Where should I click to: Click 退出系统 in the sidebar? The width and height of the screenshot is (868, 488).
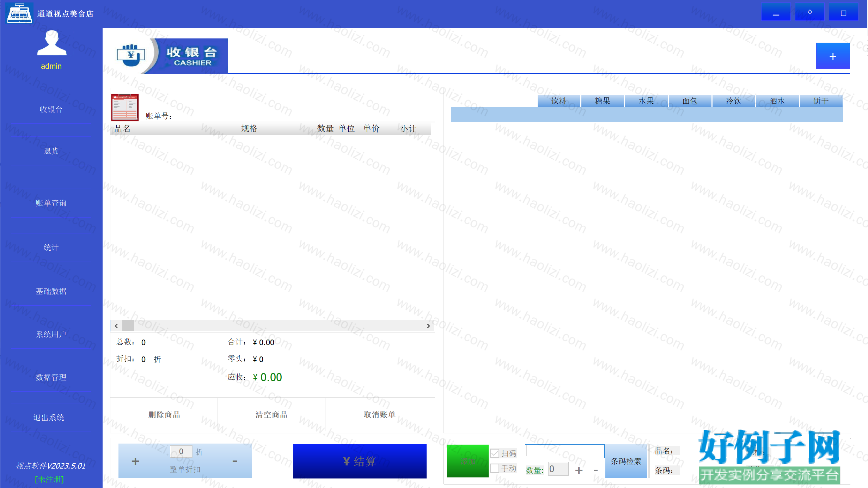51,418
